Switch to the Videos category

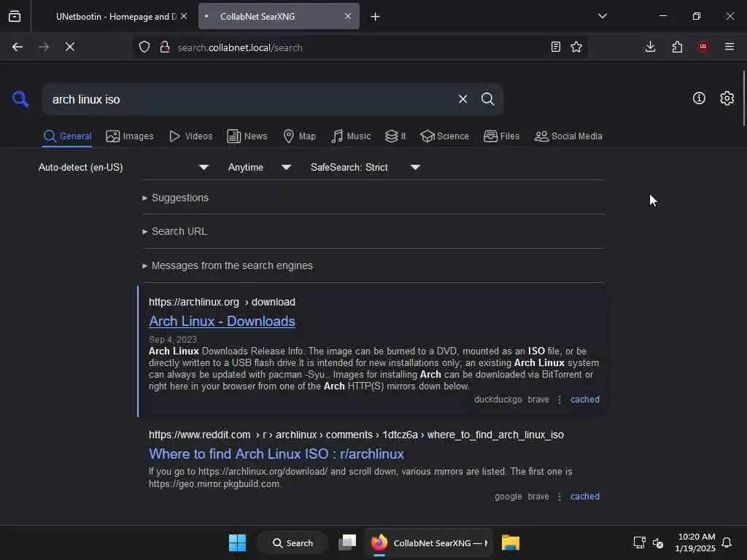(191, 136)
